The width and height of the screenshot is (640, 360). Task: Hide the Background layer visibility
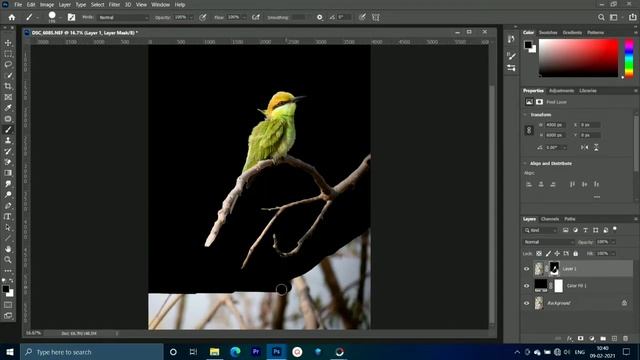[527, 303]
